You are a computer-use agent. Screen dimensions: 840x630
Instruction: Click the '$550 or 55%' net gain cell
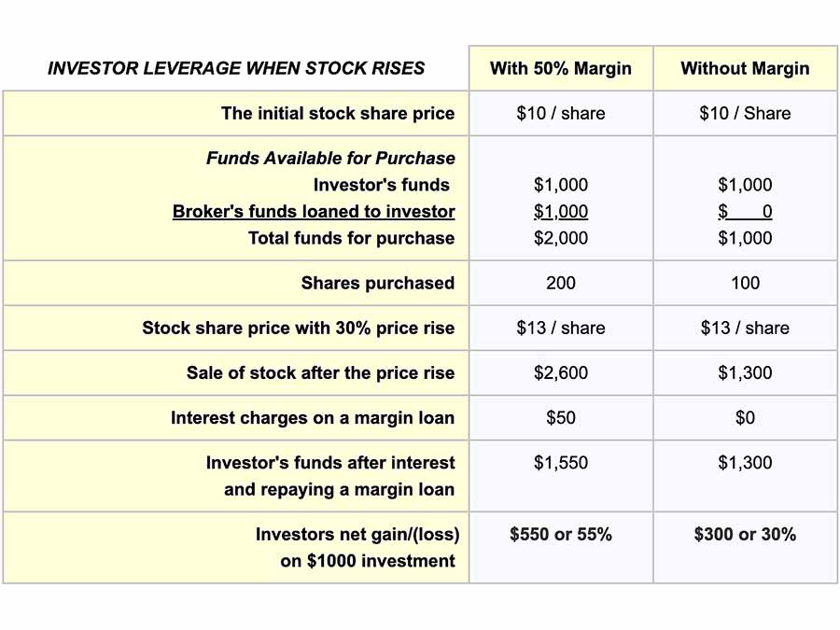pos(561,534)
